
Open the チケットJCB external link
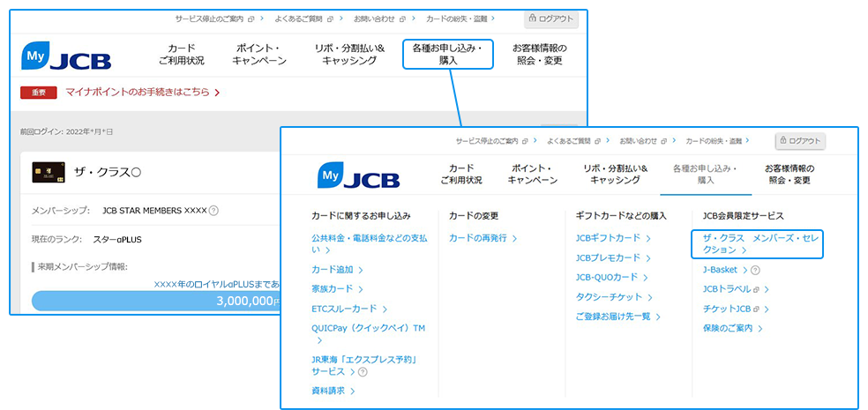[x=736, y=309]
